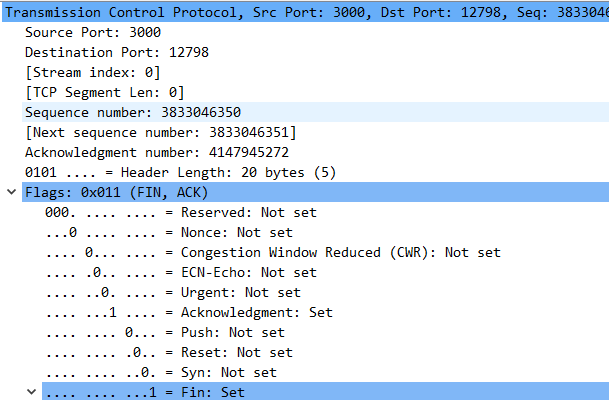Highlight the Sequence number: 3833046350 row
This screenshot has height=400, width=609.
[x=132, y=111]
